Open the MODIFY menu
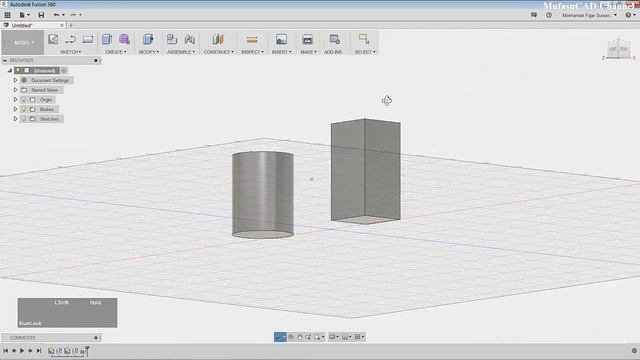 [x=149, y=52]
